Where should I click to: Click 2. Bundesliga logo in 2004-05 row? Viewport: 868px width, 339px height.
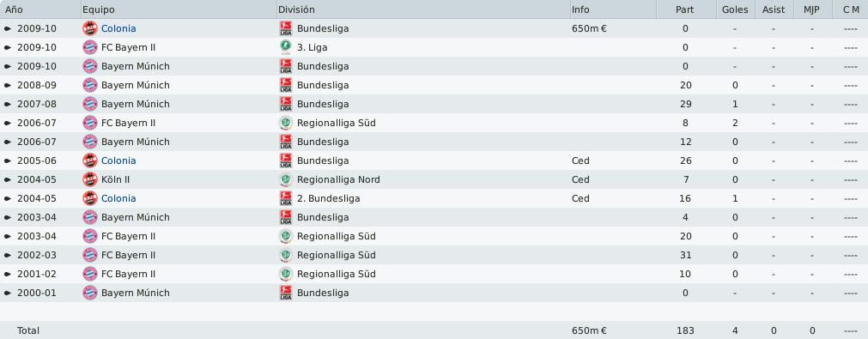(286, 198)
